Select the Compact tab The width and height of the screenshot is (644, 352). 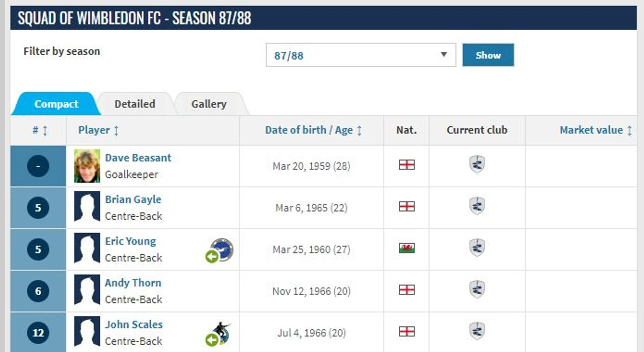(x=56, y=104)
